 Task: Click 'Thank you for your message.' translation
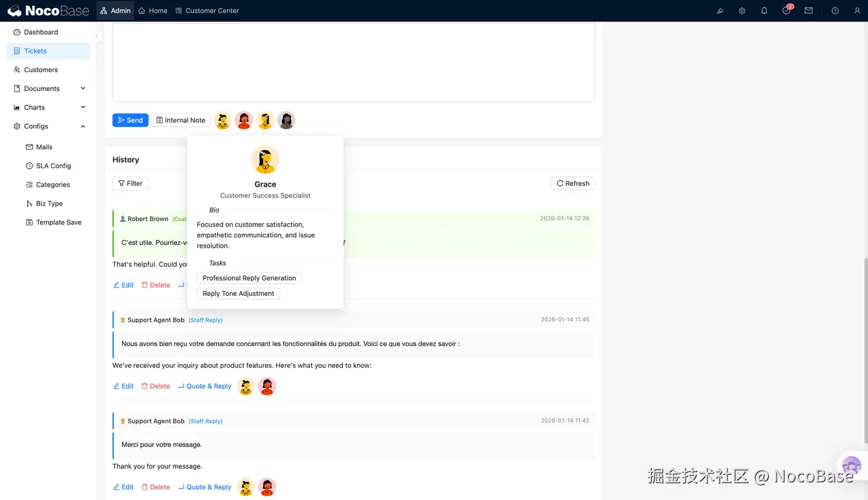pyautogui.click(x=157, y=467)
